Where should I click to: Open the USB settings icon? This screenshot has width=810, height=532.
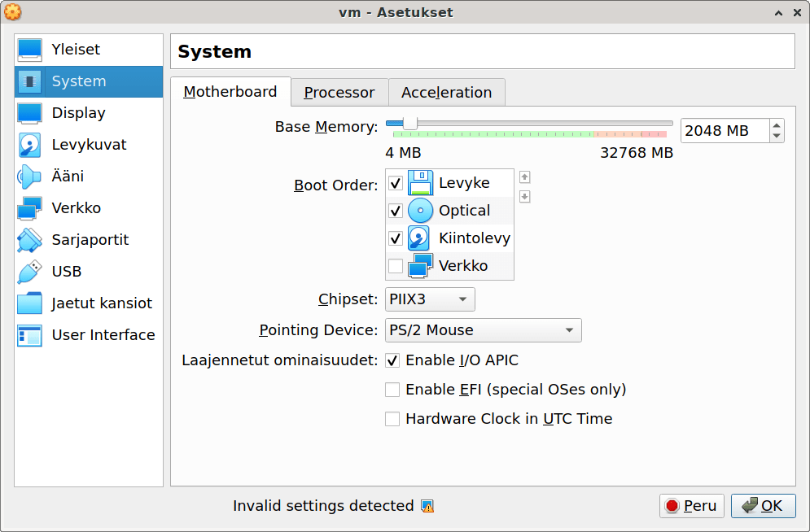29,272
